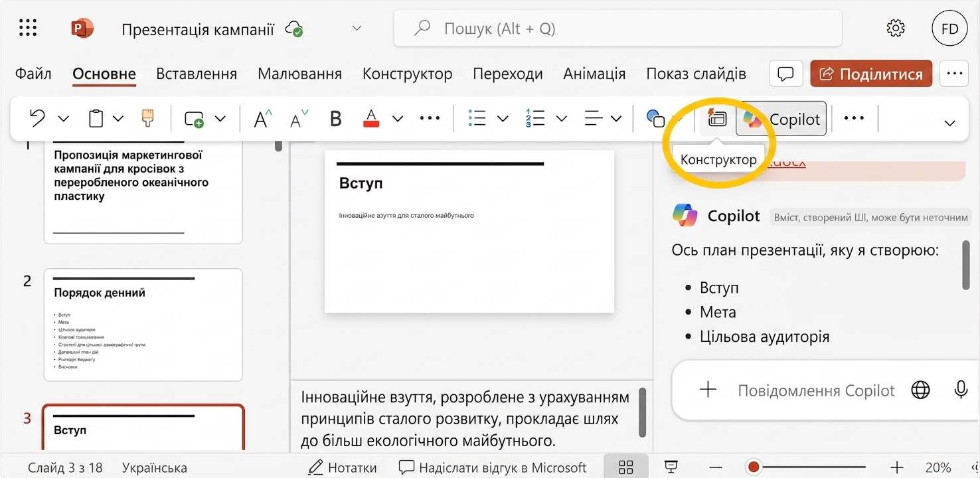The height and width of the screenshot is (478, 980).
Task: Open the comments pane icon
Action: click(x=786, y=74)
